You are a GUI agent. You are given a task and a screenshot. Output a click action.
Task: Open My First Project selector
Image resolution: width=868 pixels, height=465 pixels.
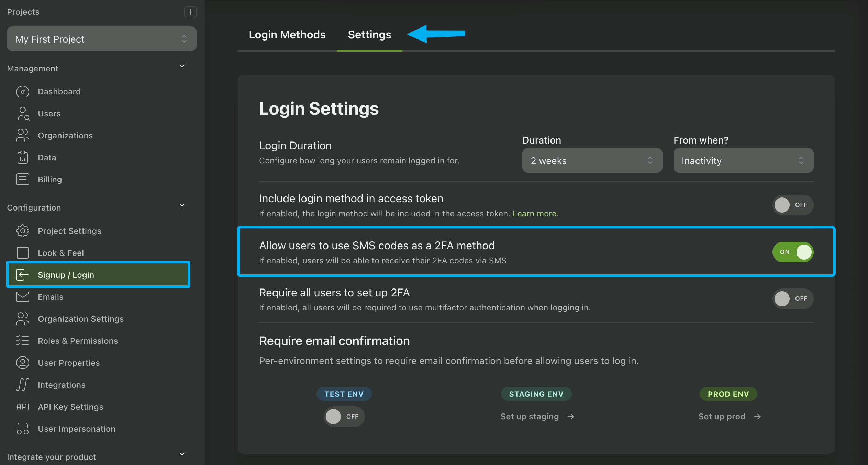[101, 39]
